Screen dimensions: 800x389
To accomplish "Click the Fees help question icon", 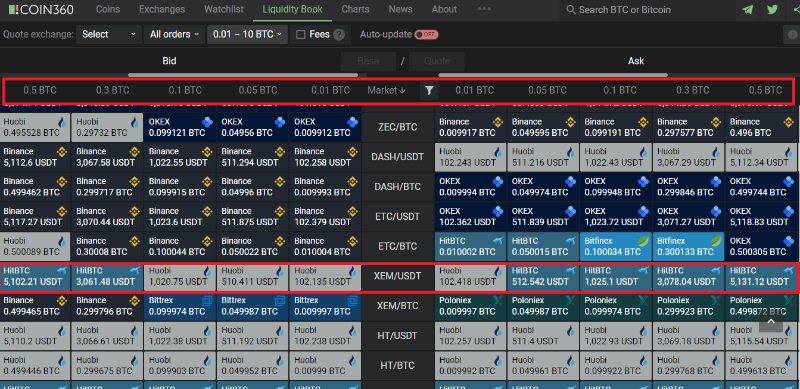I will pyautogui.click(x=339, y=35).
